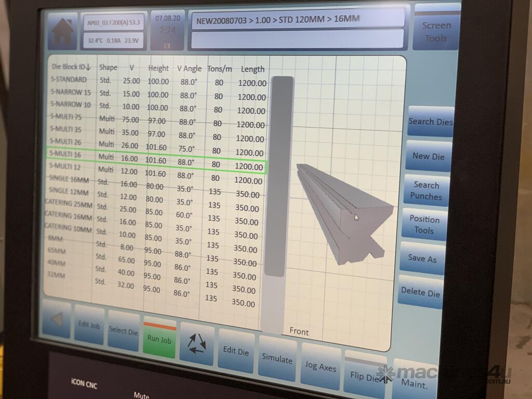Switch to Simulate mode
532x399 pixels.
[x=277, y=359]
